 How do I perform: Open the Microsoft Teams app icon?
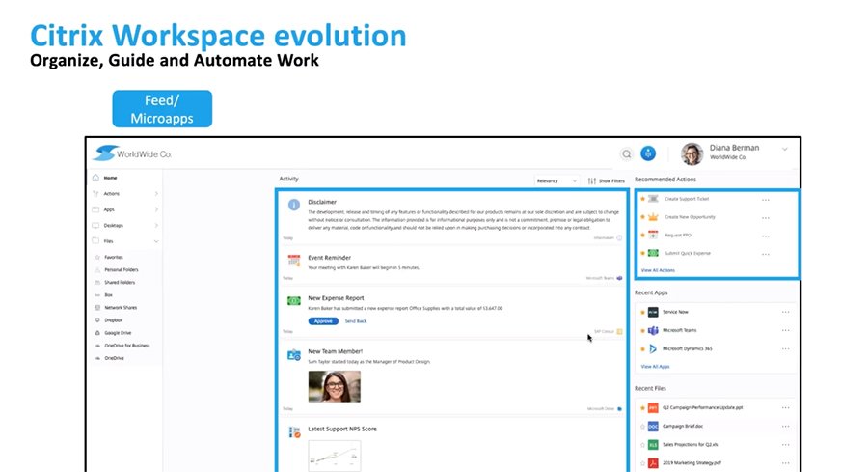(653, 330)
